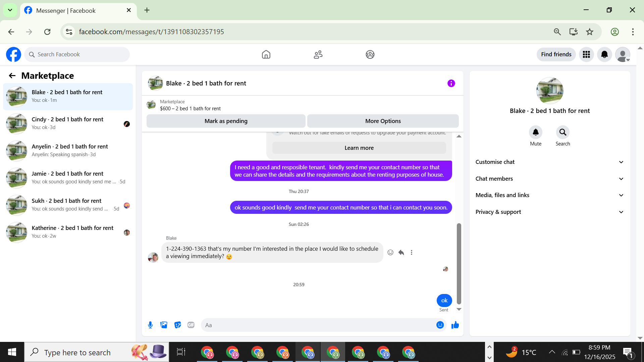Open Sukh 2 bed 1 bath chat
The height and width of the screenshot is (362, 644).
(x=68, y=205)
